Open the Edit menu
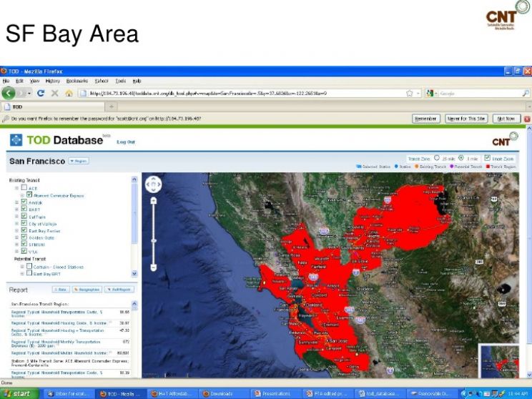The height and width of the screenshot is (399, 532). pyautogui.click(x=19, y=81)
